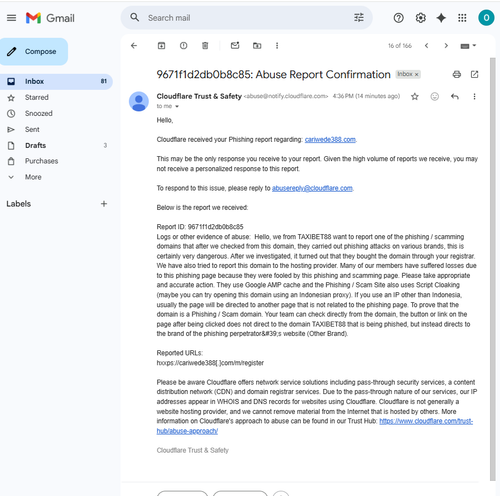Viewport: 500px width, 496px height.
Task: Create a new label plus icon
Action: click(104, 204)
